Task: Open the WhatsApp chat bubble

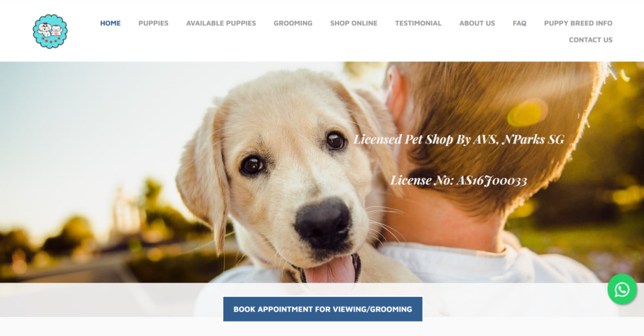Action: coord(622,289)
